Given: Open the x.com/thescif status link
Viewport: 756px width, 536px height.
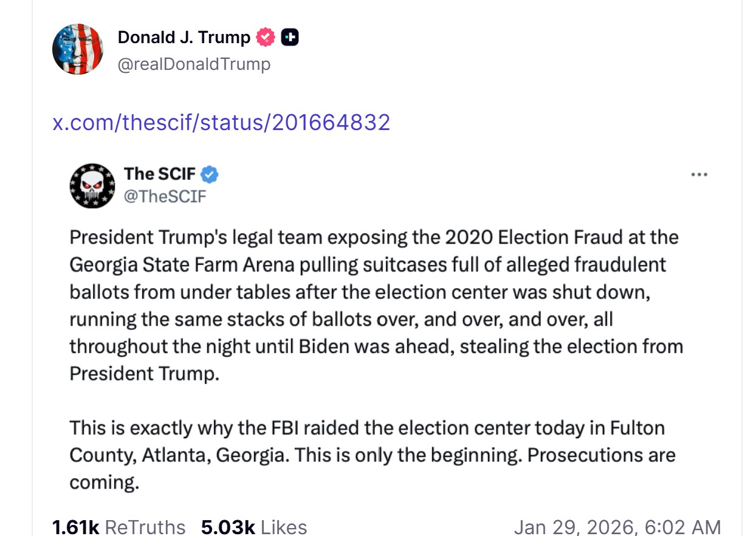Looking at the screenshot, I should point(221,123).
